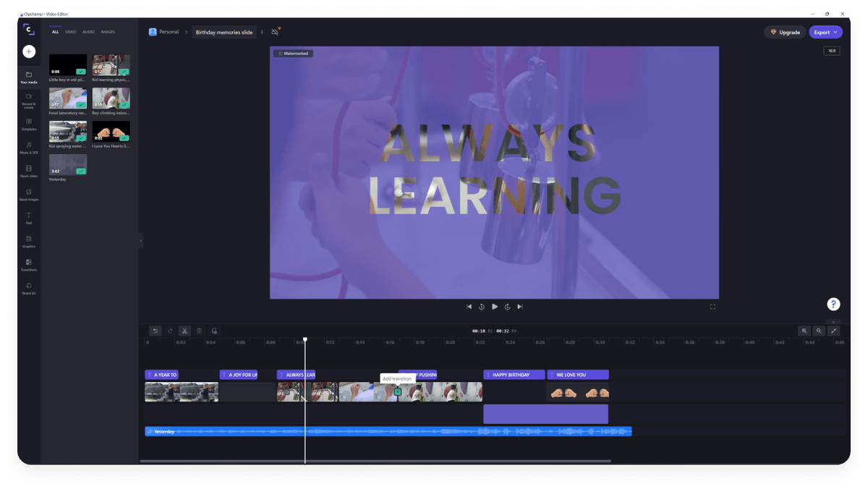
Task: Toggle full screen preview
Action: (x=712, y=306)
